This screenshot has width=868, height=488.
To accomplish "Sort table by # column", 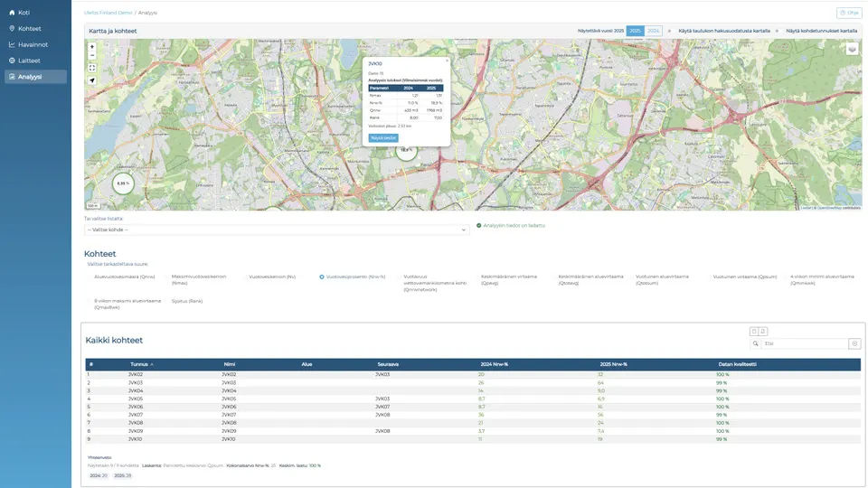I will click(90, 364).
